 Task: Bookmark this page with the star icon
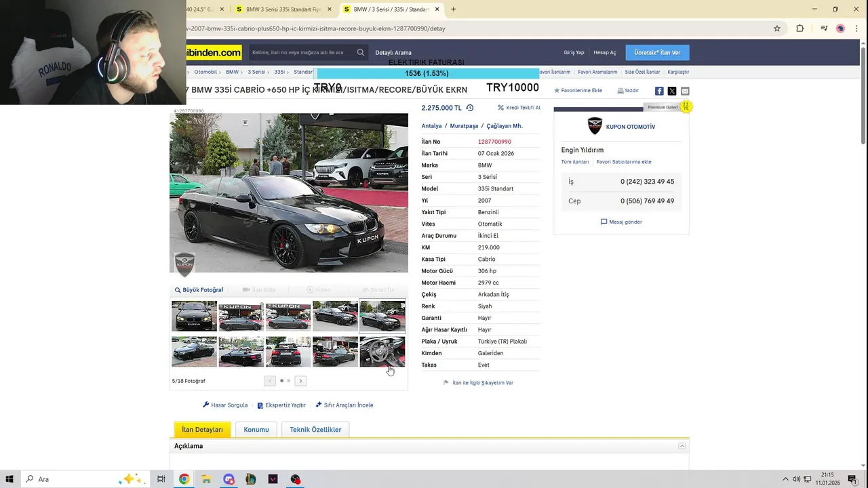777,28
